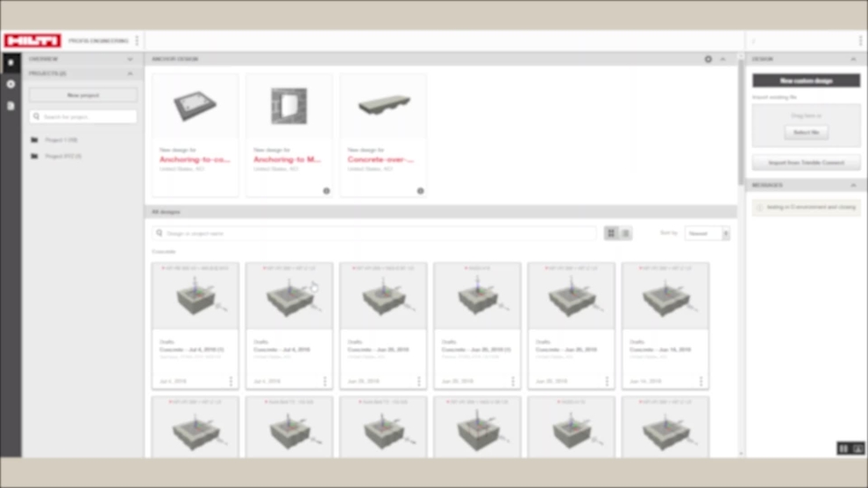Click the top dark sidebar home icon

coord(11,63)
